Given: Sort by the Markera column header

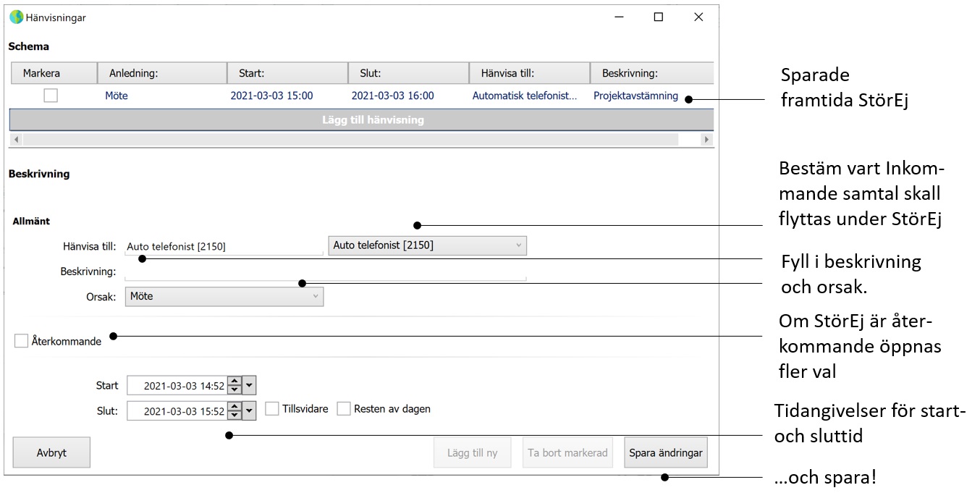Looking at the screenshot, I should point(54,73).
